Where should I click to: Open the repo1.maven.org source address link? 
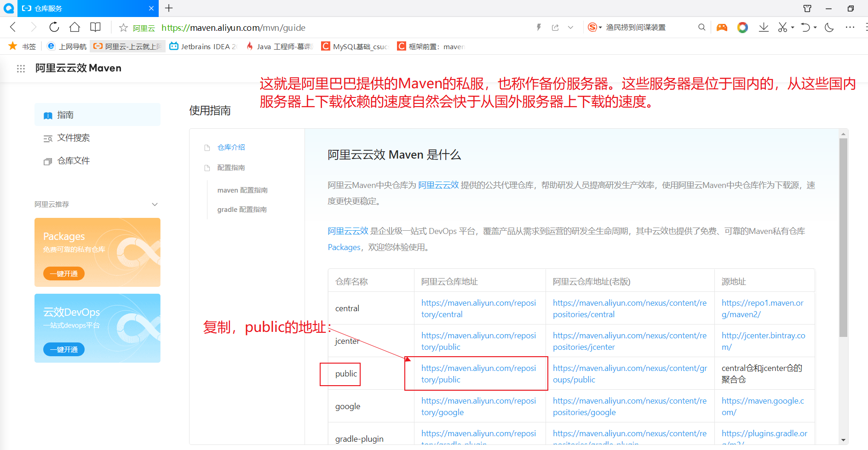click(x=763, y=308)
